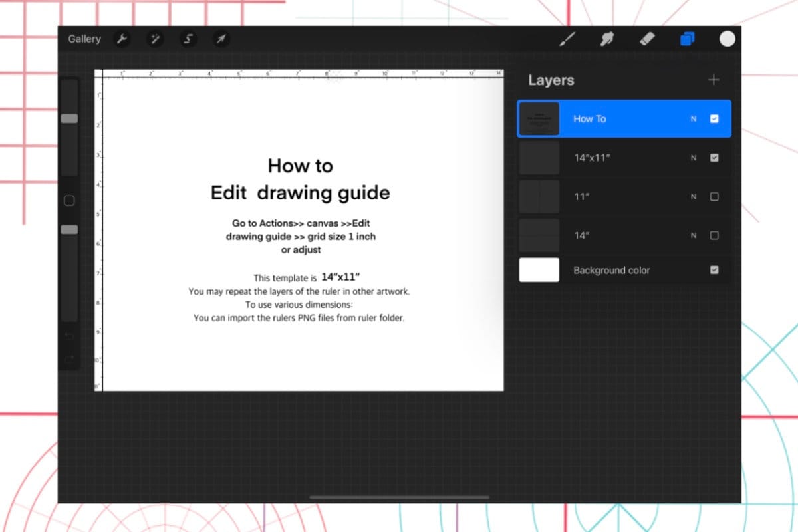The height and width of the screenshot is (532, 798).
Task: Hide the How To layer
Action: click(714, 119)
